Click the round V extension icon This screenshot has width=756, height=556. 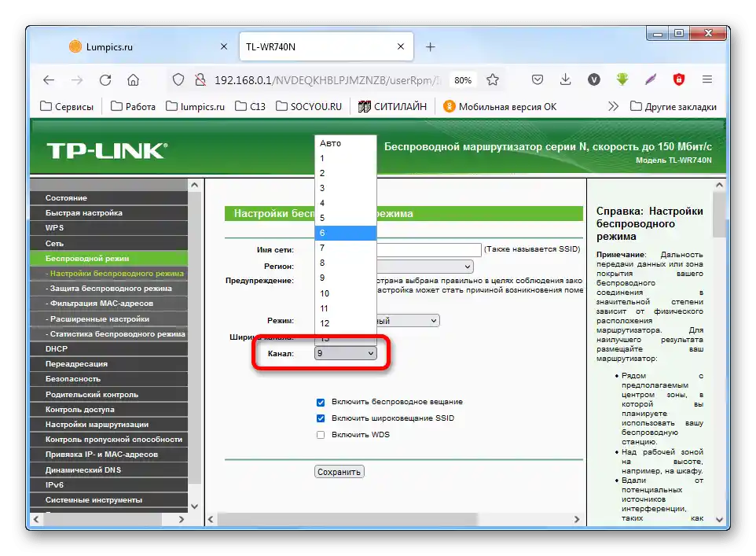tap(594, 79)
